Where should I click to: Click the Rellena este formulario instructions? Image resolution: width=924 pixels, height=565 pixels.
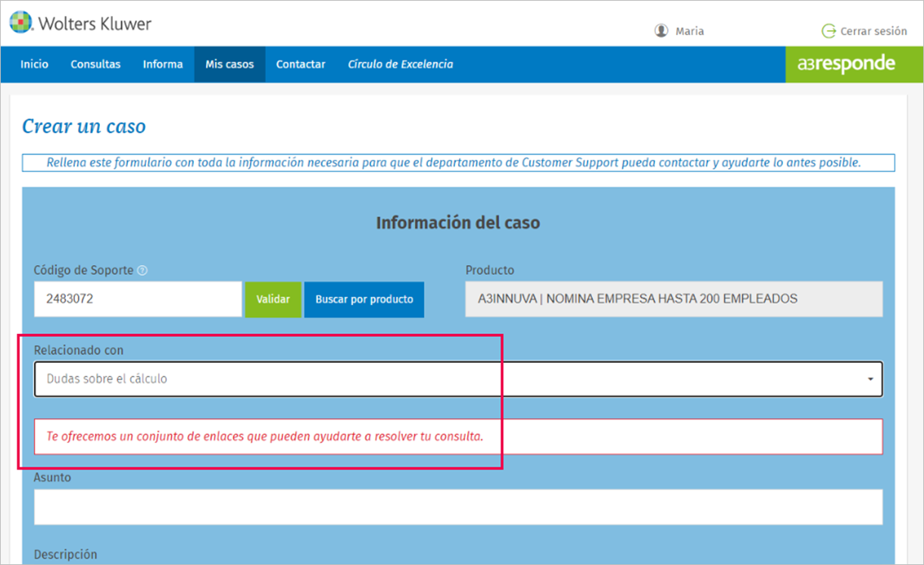click(458, 163)
